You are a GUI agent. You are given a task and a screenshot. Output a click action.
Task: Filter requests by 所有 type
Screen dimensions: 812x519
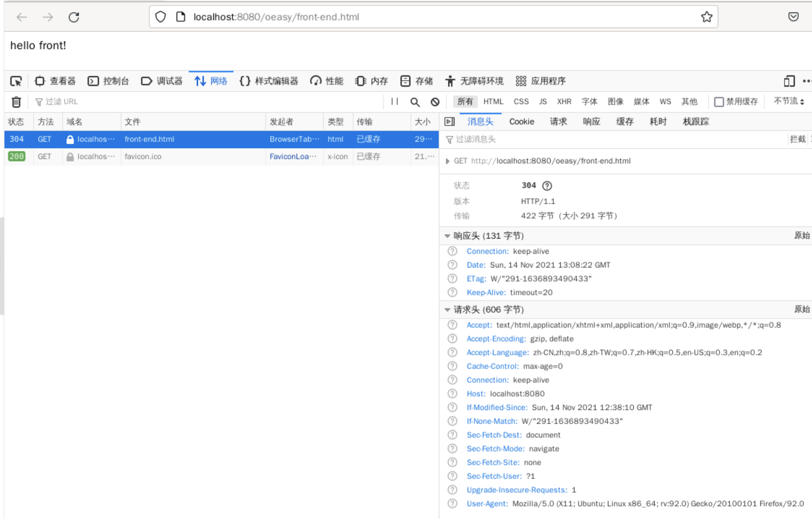[465, 101]
